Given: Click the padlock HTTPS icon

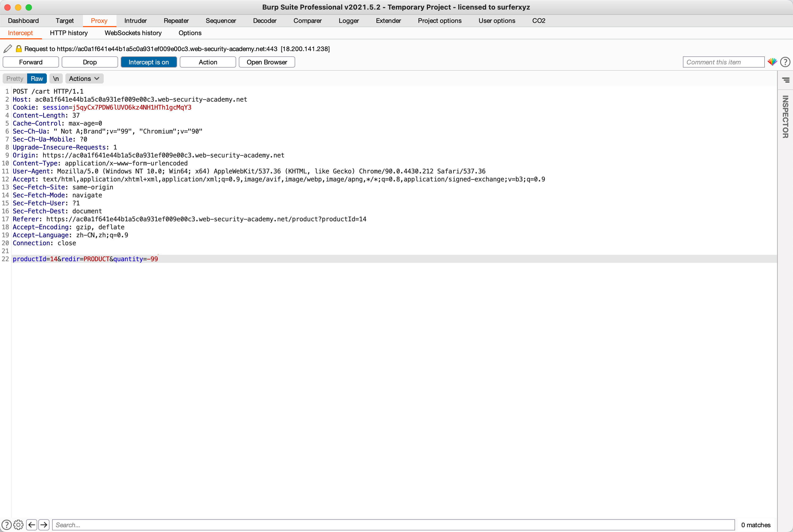Looking at the screenshot, I should pyautogui.click(x=19, y=49).
